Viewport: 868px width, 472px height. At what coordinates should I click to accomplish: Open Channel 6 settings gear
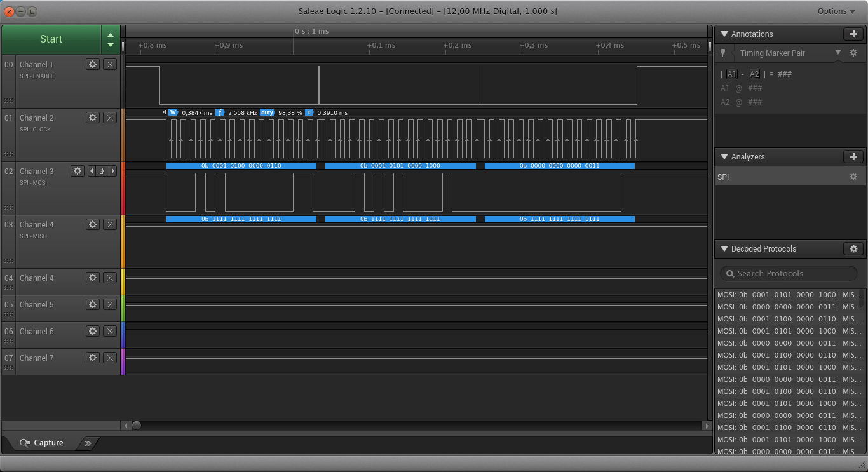click(93, 331)
